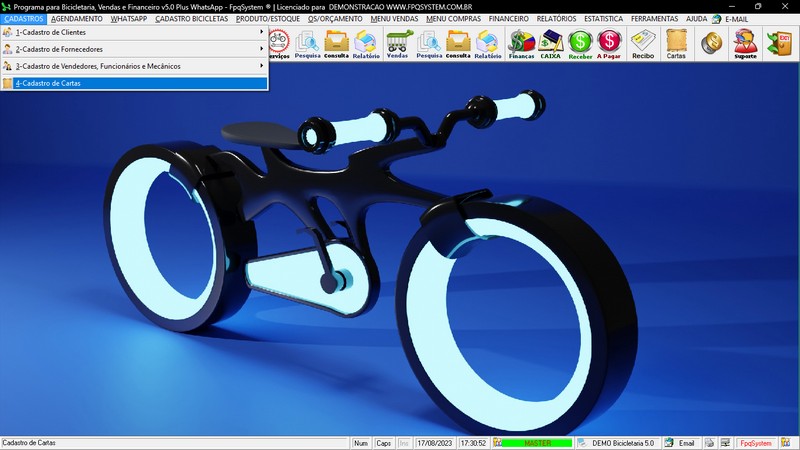Expand the 2-Cadastro de Fornecedores submenu

click(135, 49)
